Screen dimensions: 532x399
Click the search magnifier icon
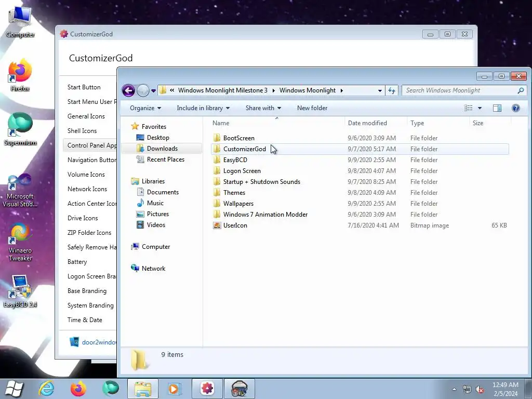[521, 90]
